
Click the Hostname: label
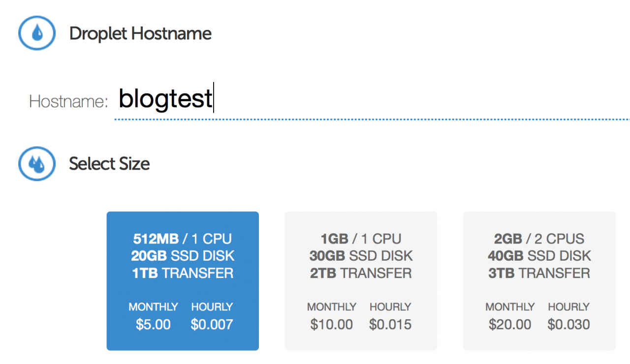click(x=68, y=101)
